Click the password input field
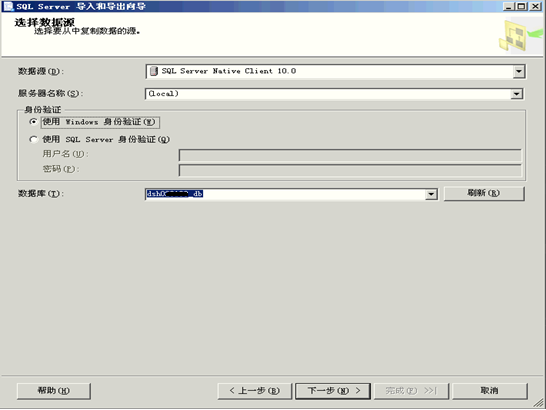 click(350, 170)
